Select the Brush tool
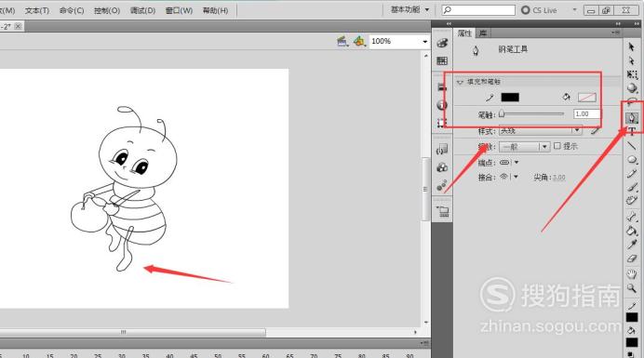Image resolution: width=644 pixels, height=358 pixels. 632,187
